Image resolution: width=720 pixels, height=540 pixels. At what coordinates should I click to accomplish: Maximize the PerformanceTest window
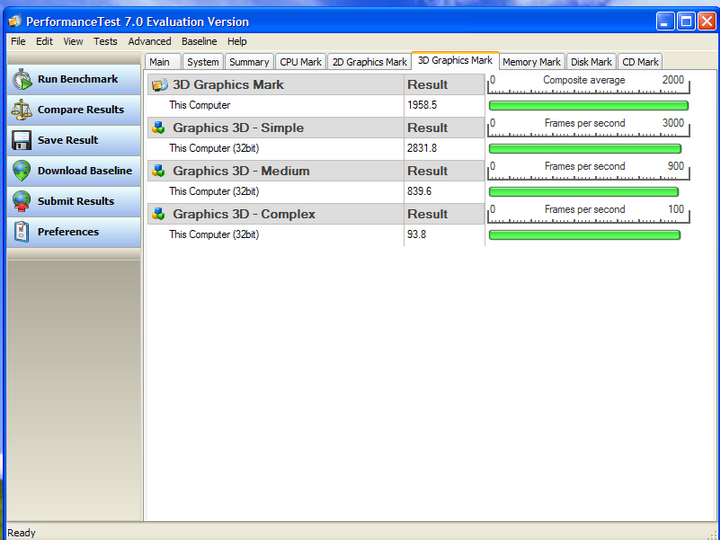(686, 21)
